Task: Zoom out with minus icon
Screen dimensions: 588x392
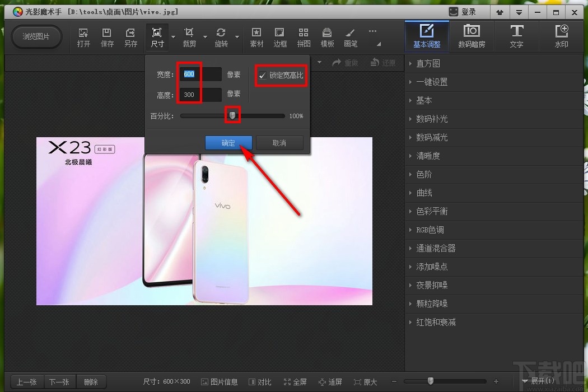Action: click(x=394, y=381)
